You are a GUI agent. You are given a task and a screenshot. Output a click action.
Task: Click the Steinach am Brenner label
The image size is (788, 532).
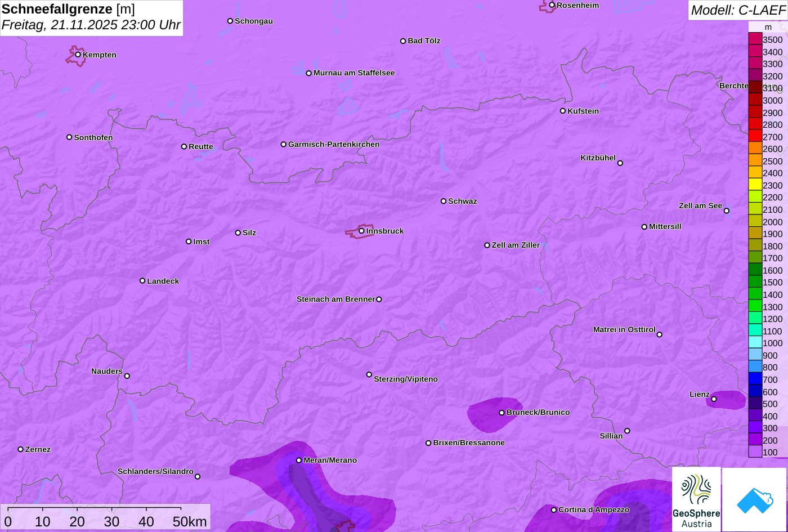(x=335, y=299)
